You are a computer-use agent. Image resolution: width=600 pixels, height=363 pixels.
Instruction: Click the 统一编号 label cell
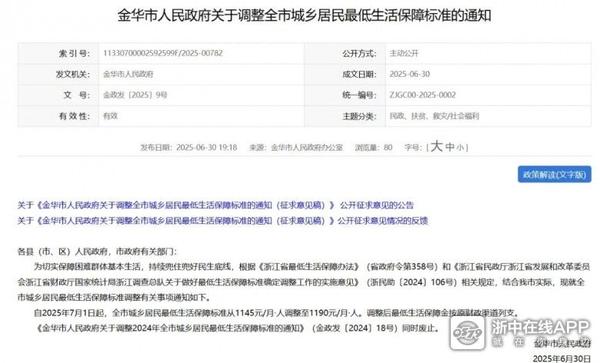pos(345,95)
